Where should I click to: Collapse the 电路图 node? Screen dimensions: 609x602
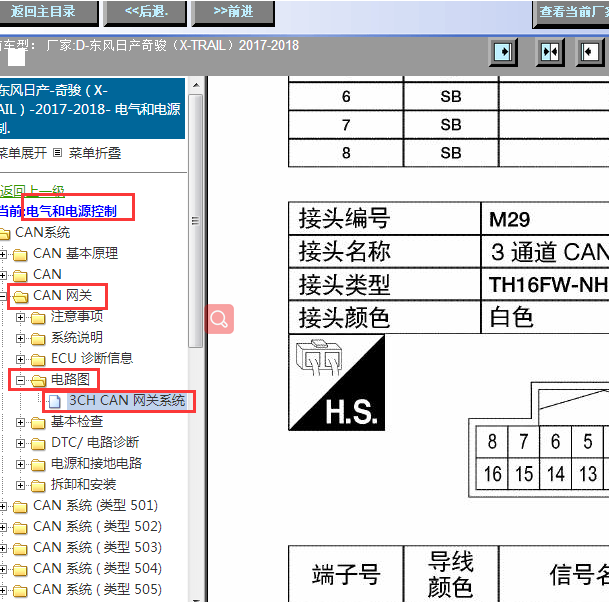coord(20,381)
